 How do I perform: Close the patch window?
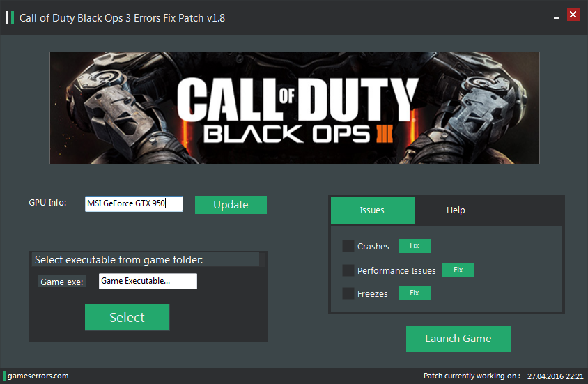tap(573, 15)
